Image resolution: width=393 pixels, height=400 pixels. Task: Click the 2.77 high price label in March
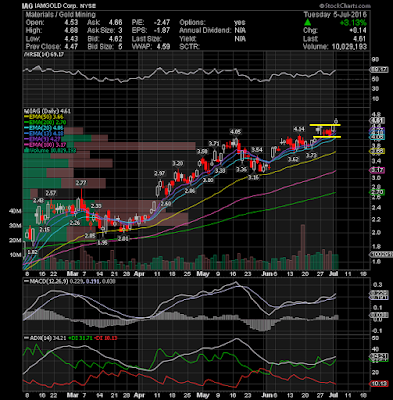[81, 183]
